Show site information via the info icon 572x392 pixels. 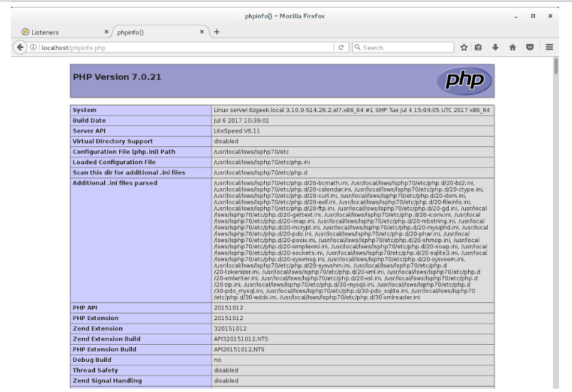point(34,47)
